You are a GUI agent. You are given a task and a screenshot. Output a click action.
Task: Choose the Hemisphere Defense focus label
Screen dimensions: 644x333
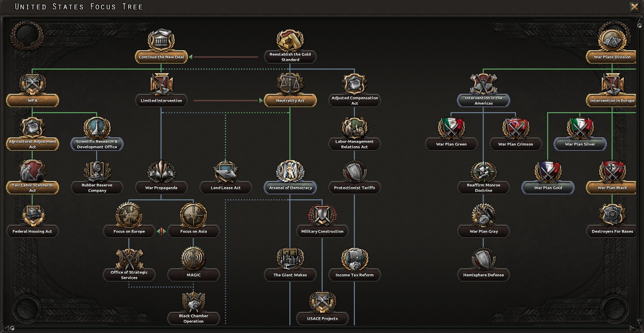pyautogui.click(x=483, y=275)
